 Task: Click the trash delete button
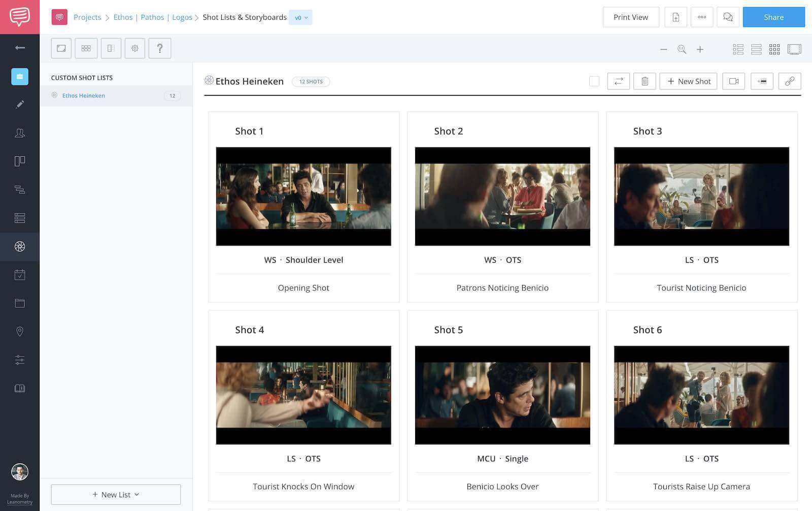click(x=645, y=81)
